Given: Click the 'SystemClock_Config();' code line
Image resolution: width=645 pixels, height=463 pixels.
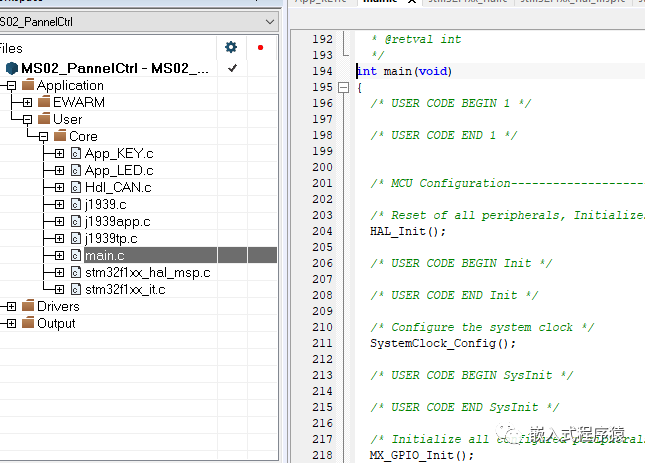Looking at the screenshot, I should [443, 343].
